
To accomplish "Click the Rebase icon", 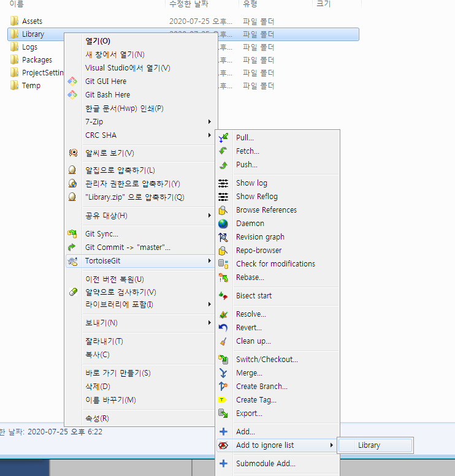I will [223, 278].
